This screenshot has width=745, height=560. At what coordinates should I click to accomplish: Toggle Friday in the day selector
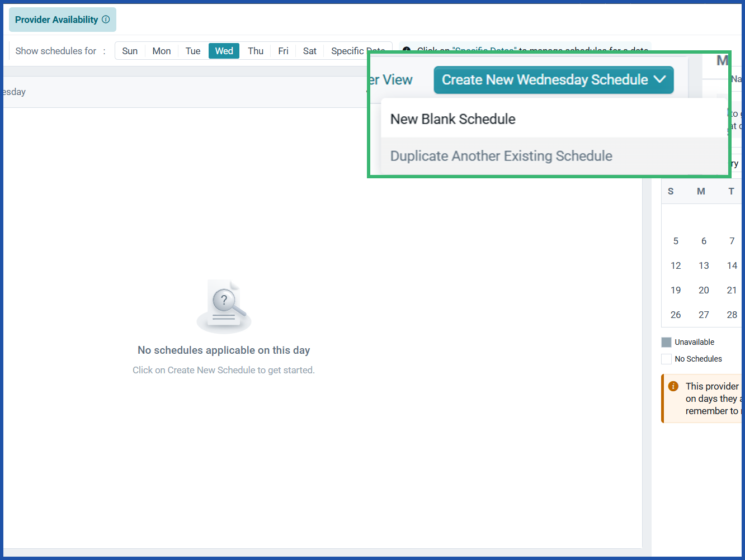click(x=283, y=50)
